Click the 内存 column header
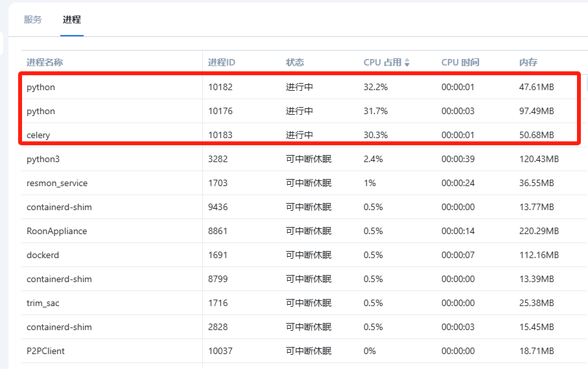588x369 pixels. click(528, 62)
